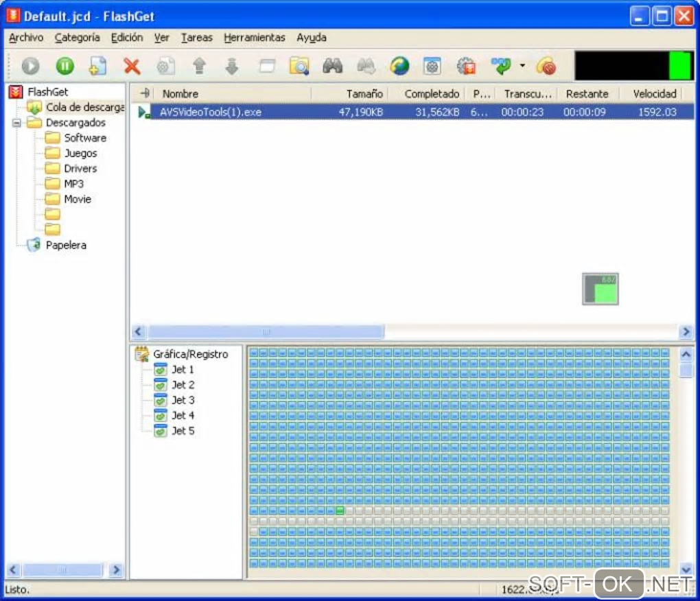Click the green dial connection icon
700x601 pixels.
point(502,66)
